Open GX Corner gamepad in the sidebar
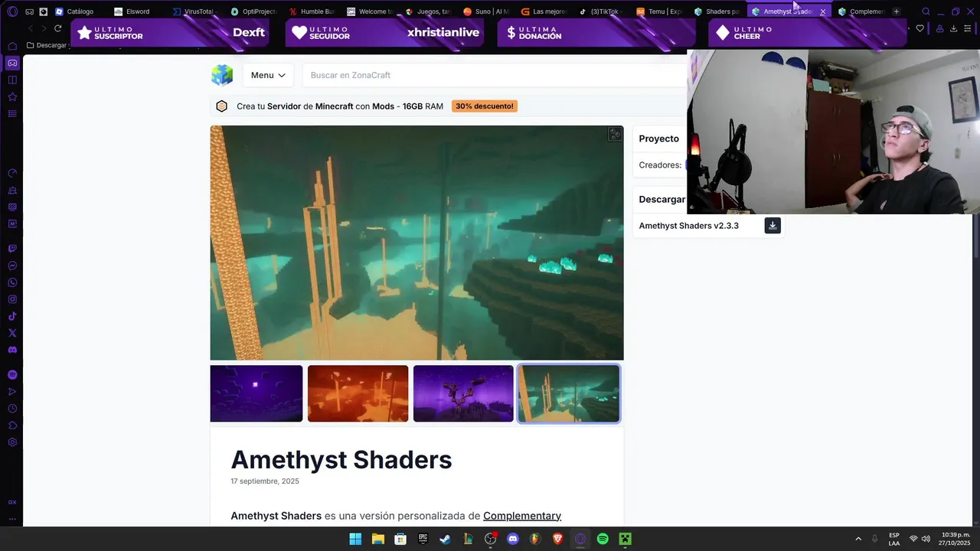Image resolution: width=980 pixels, height=551 pixels. pyautogui.click(x=12, y=63)
